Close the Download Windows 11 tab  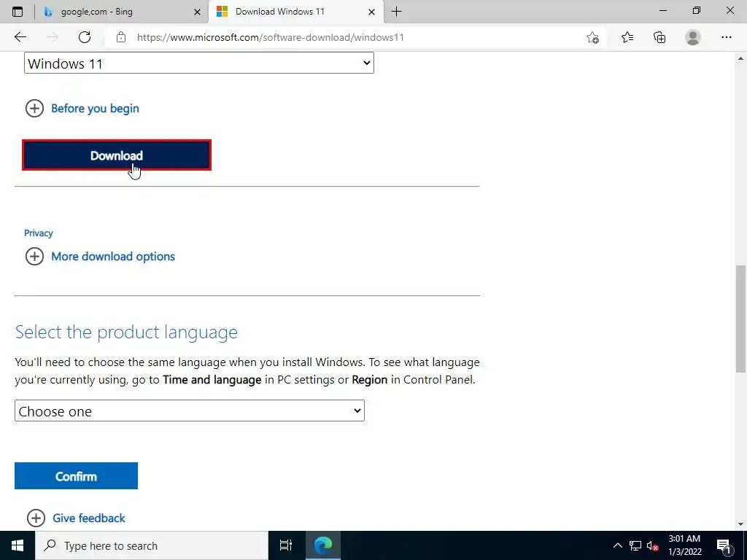(x=371, y=12)
